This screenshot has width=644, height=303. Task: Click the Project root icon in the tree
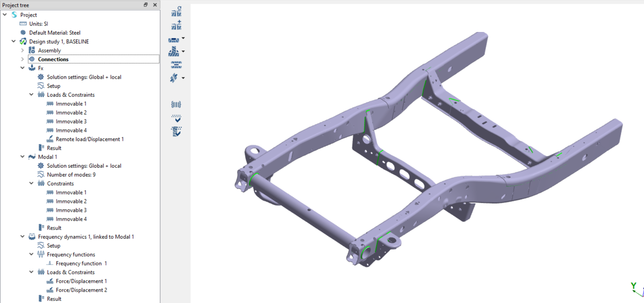tap(14, 15)
